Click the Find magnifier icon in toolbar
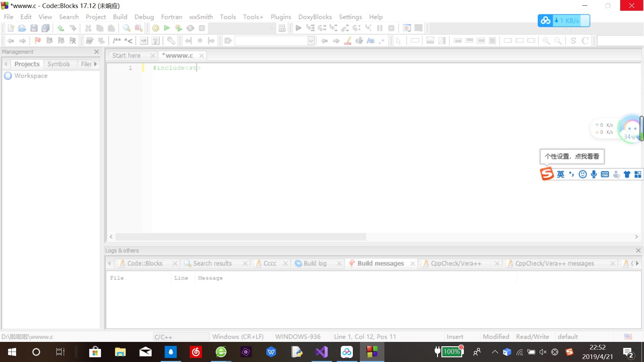Viewport: 644px width, 362px height. [126, 28]
